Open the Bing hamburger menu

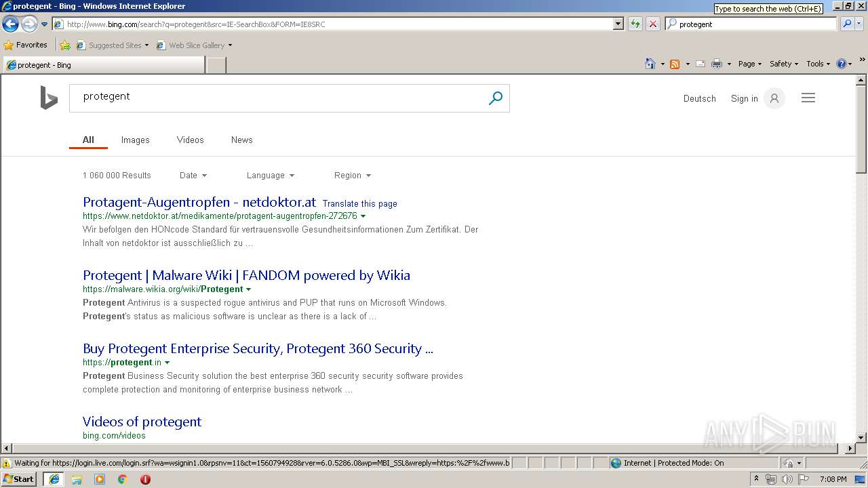click(x=808, y=98)
